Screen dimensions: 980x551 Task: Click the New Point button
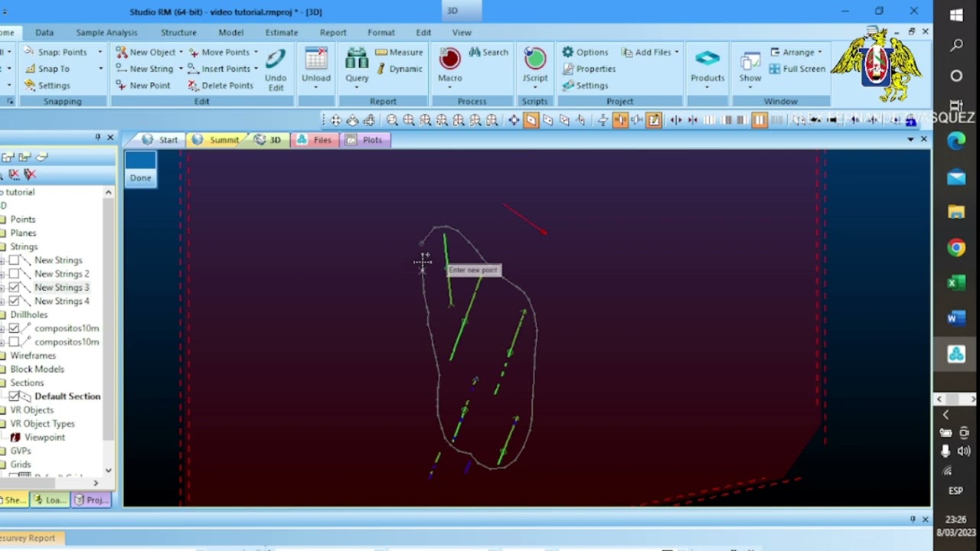[x=143, y=85]
